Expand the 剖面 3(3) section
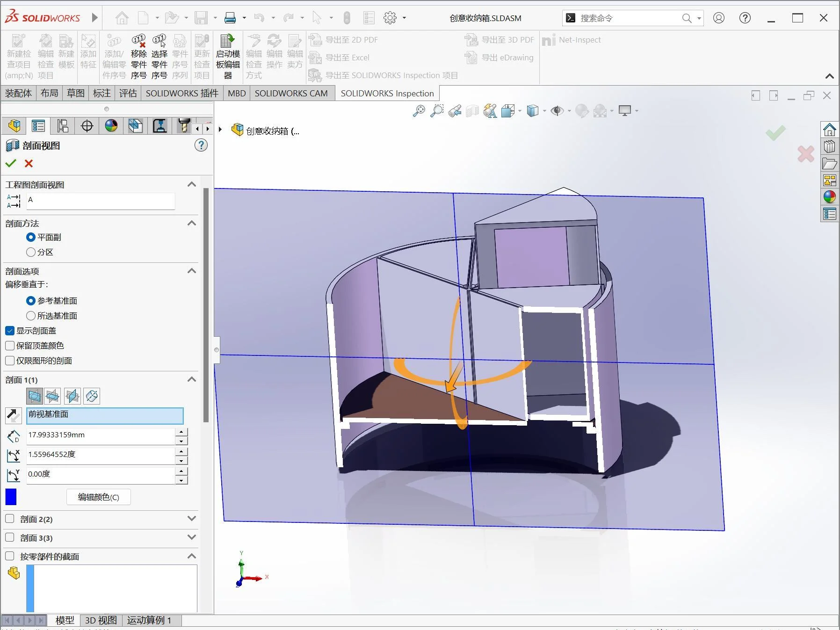 point(192,537)
